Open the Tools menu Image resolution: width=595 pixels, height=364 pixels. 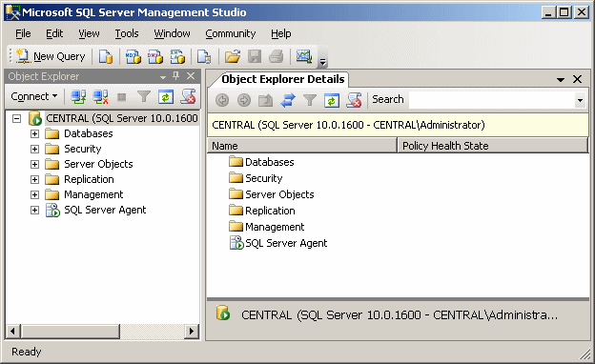(x=127, y=33)
